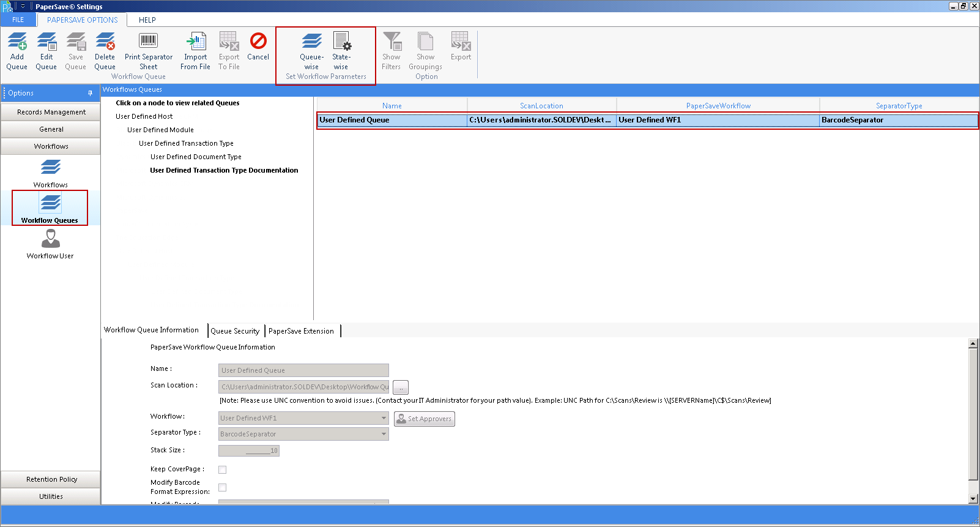The width and height of the screenshot is (980, 527).
Task: Toggle the Show Filters icon
Action: 392,42
